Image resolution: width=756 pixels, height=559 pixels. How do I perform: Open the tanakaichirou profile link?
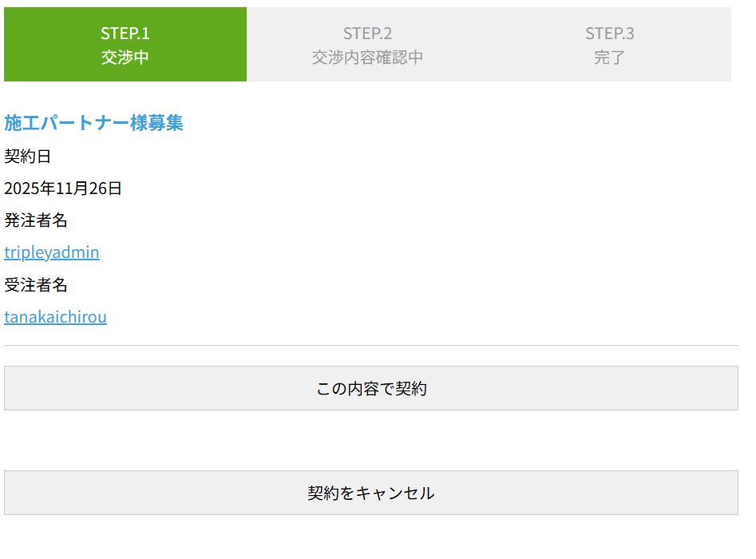pos(55,317)
